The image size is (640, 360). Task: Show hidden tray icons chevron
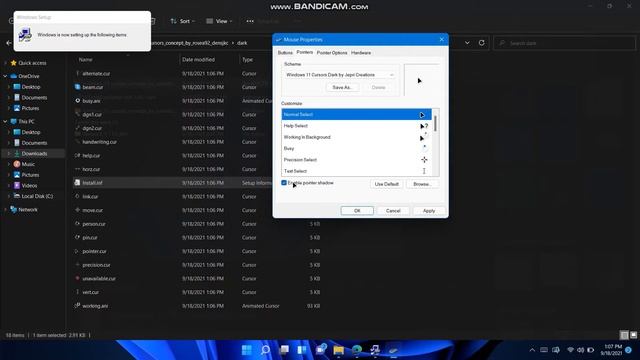pyautogui.click(x=532, y=350)
